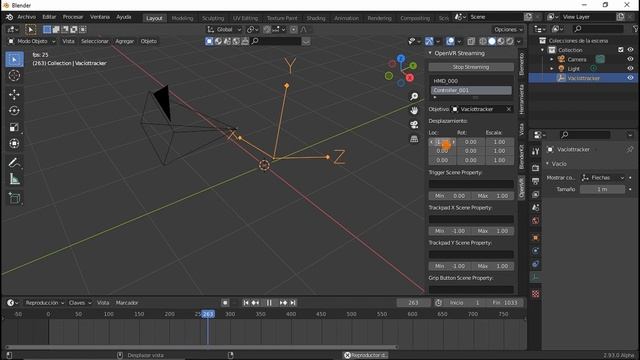640x360 pixels.
Task: Open the Render properties tab icon
Action: point(536,168)
